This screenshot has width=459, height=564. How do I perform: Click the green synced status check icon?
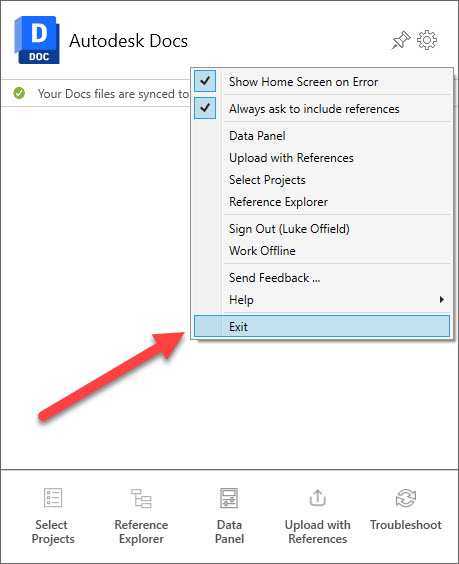[19, 93]
